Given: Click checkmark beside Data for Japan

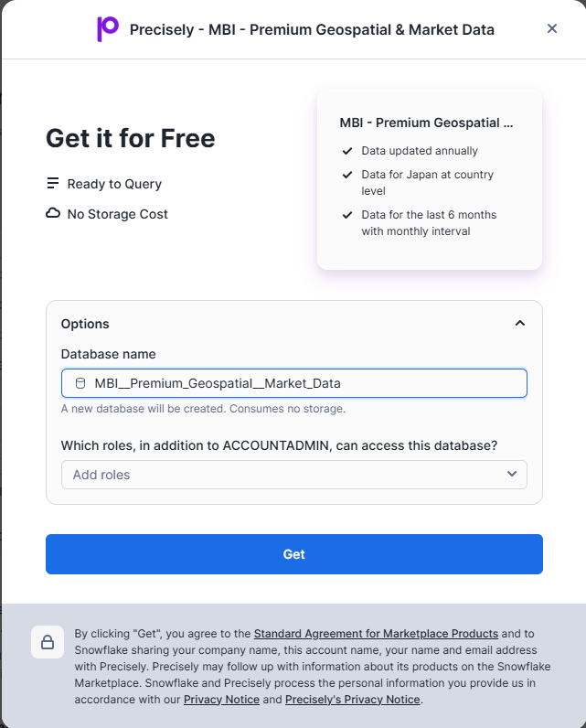Looking at the screenshot, I should [347, 175].
